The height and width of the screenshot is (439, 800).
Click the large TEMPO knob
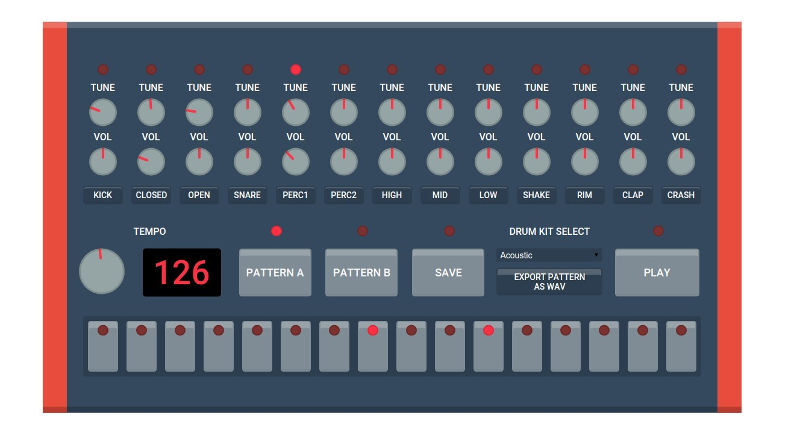(x=102, y=271)
